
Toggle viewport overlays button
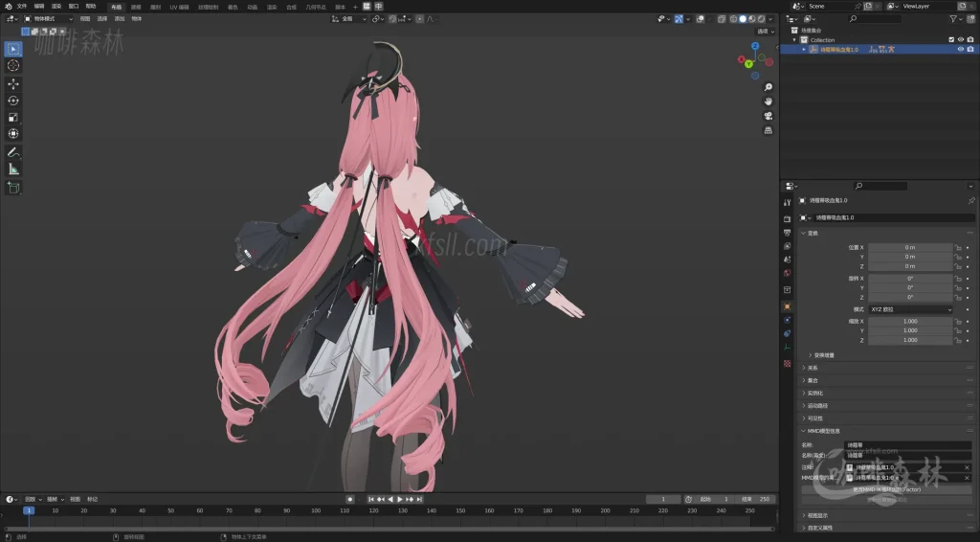pyautogui.click(x=700, y=19)
